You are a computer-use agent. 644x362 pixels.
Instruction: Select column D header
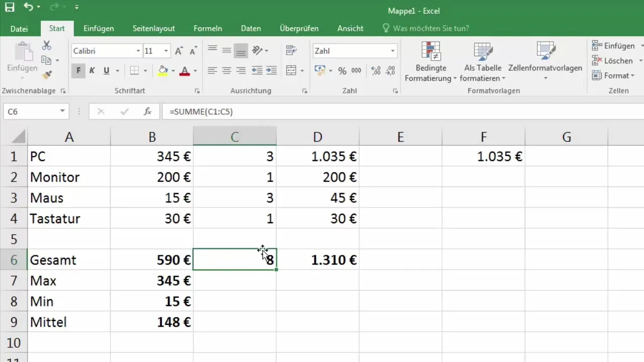(317, 137)
